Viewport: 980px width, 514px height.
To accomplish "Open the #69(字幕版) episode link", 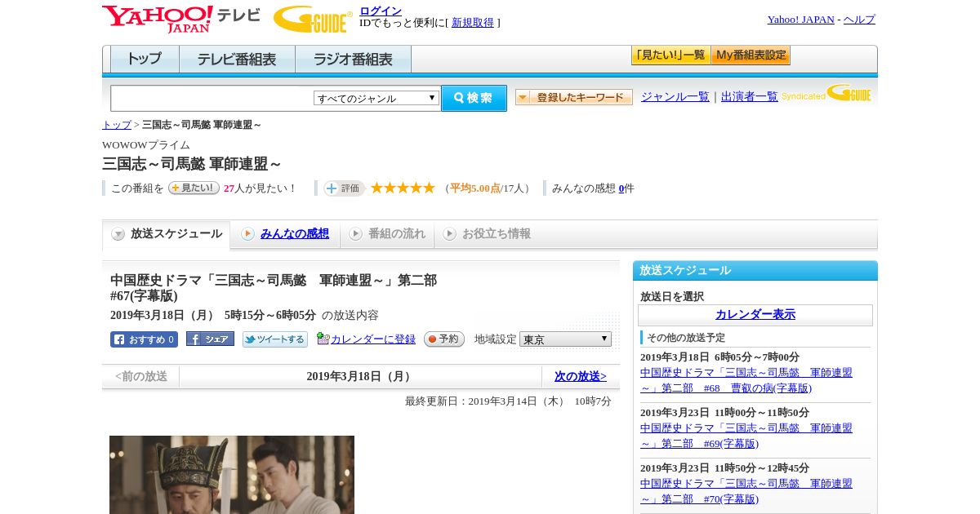I will click(746, 436).
